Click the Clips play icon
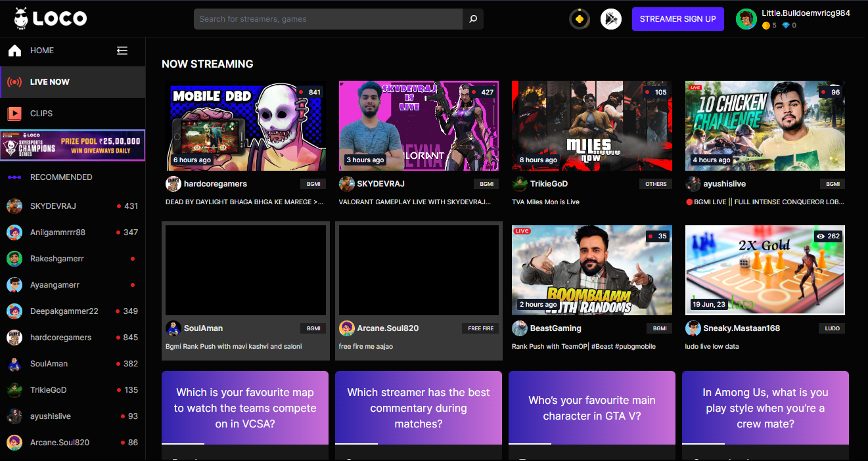Screen dimensions: 868x461 pos(14,114)
